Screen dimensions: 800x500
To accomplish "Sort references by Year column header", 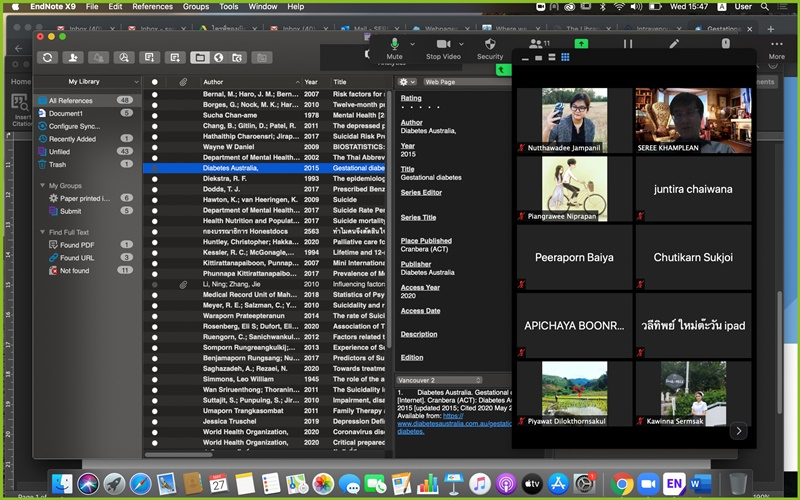I will (311, 82).
